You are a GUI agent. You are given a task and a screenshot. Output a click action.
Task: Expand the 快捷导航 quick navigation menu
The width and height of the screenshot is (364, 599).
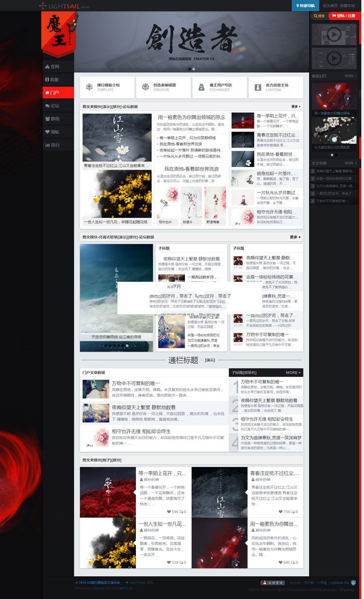pos(305,5)
